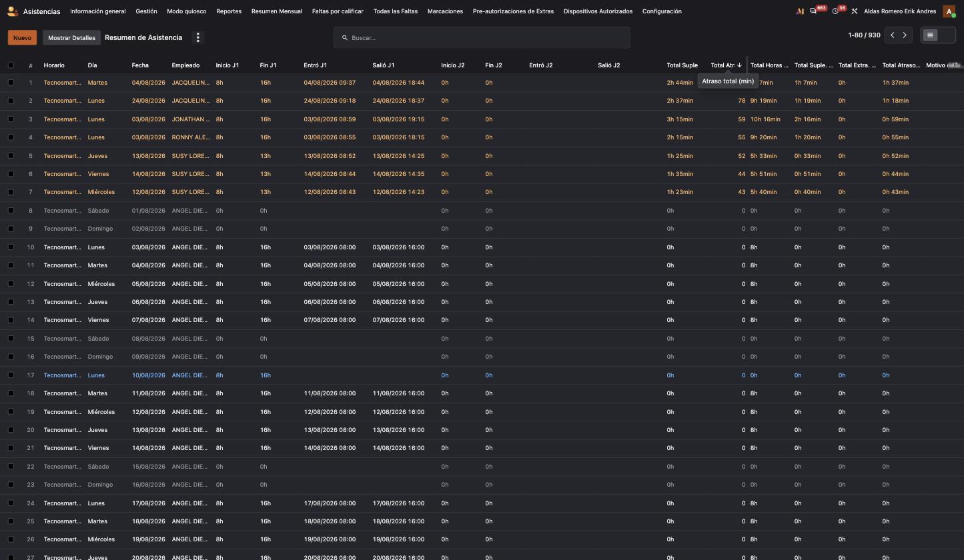Click the 3h 15min Total Suple cell
Image resolution: width=964 pixels, height=560 pixels.
pos(680,119)
